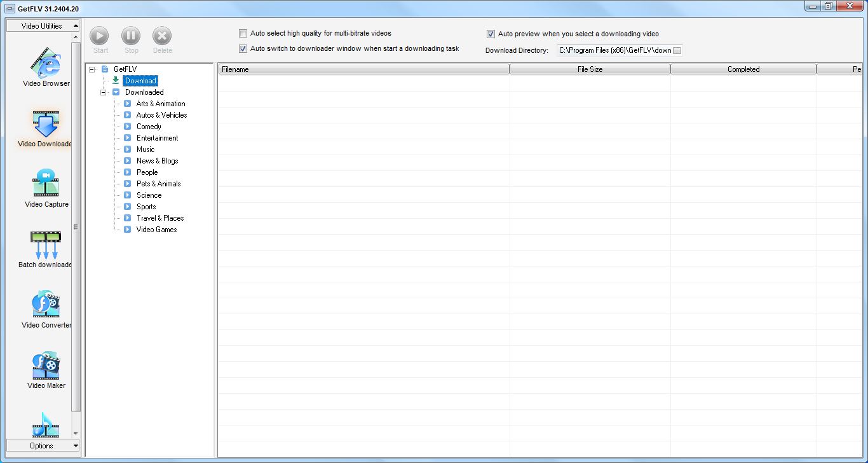Click the Pets & Animals play icon
868x463 pixels.
127,184
